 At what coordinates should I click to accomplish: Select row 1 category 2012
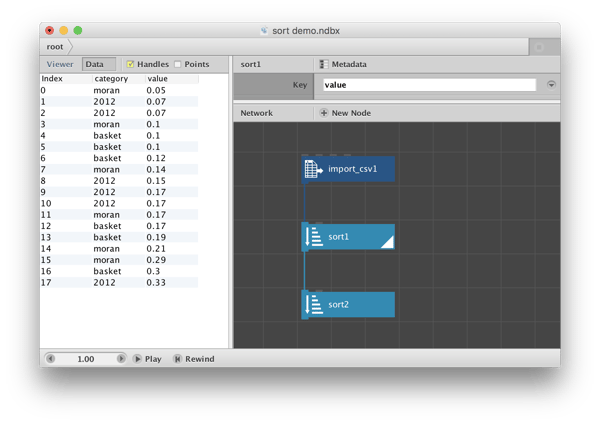pyautogui.click(x=104, y=102)
